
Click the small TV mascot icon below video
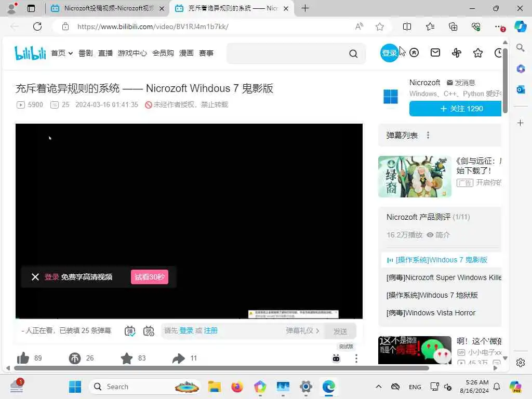(336, 358)
